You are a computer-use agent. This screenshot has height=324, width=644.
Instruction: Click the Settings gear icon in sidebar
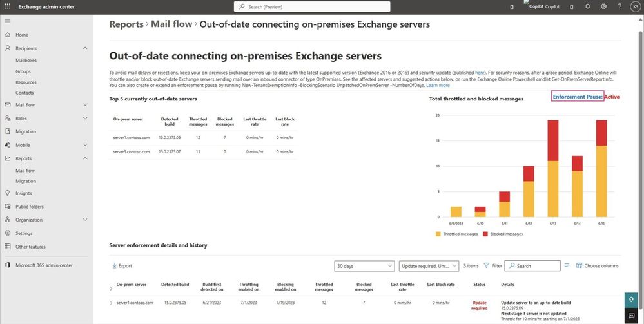7,233
